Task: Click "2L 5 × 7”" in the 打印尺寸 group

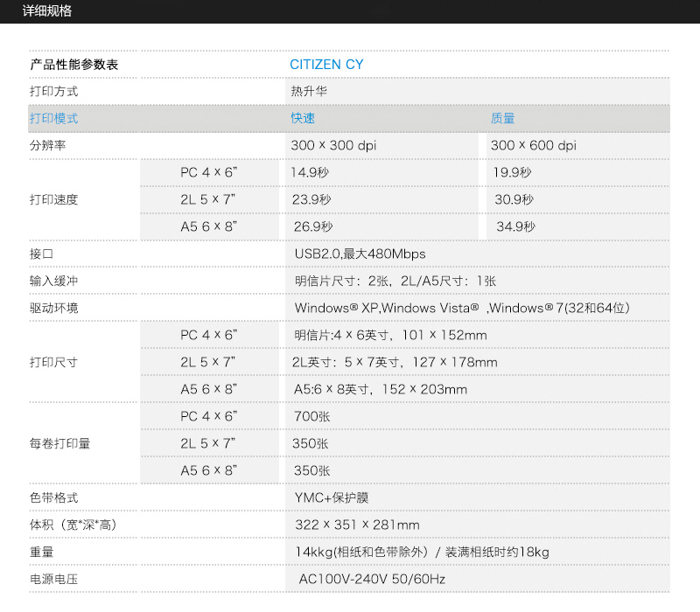Action: (208, 362)
